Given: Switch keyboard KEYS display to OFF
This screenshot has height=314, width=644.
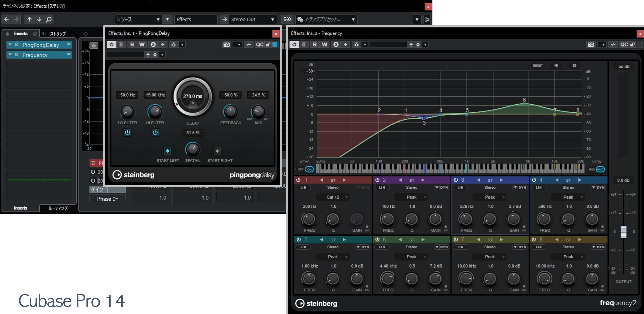Looking at the screenshot, I should coord(300,169).
